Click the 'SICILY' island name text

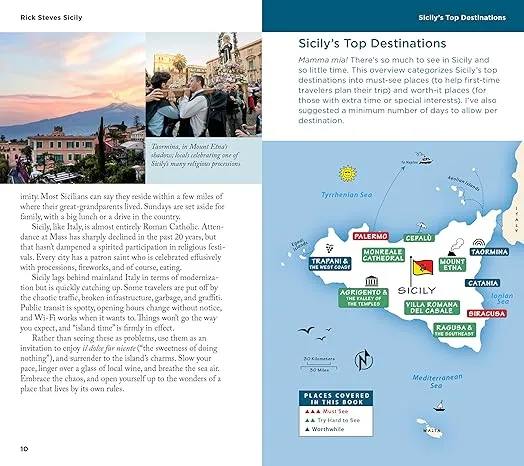pos(417,290)
